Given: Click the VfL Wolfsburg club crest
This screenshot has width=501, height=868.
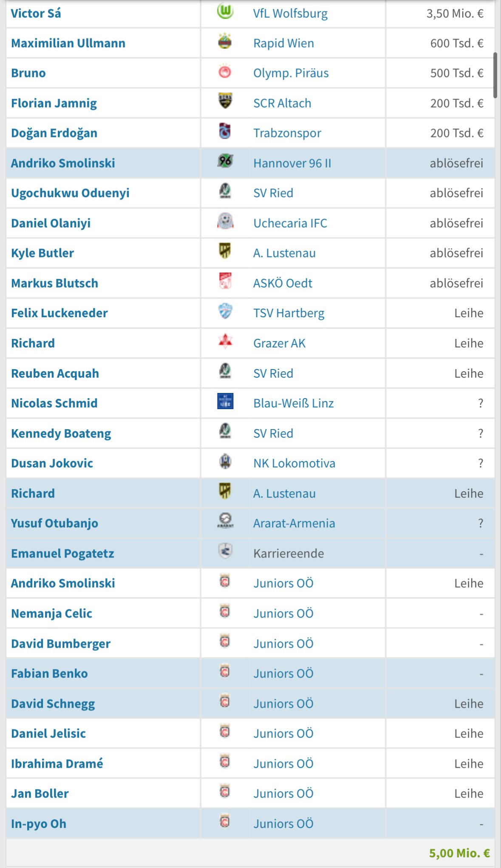Looking at the screenshot, I should point(225,11).
